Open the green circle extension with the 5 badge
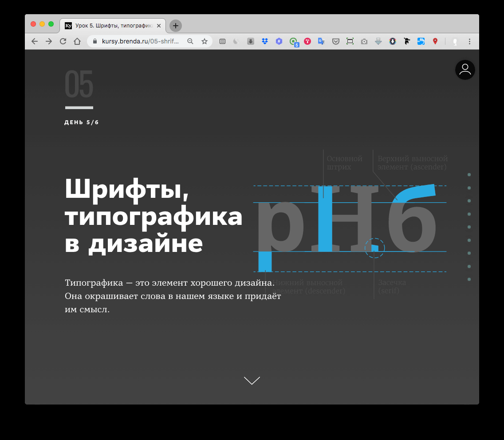The width and height of the screenshot is (504, 440). click(294, 42)
